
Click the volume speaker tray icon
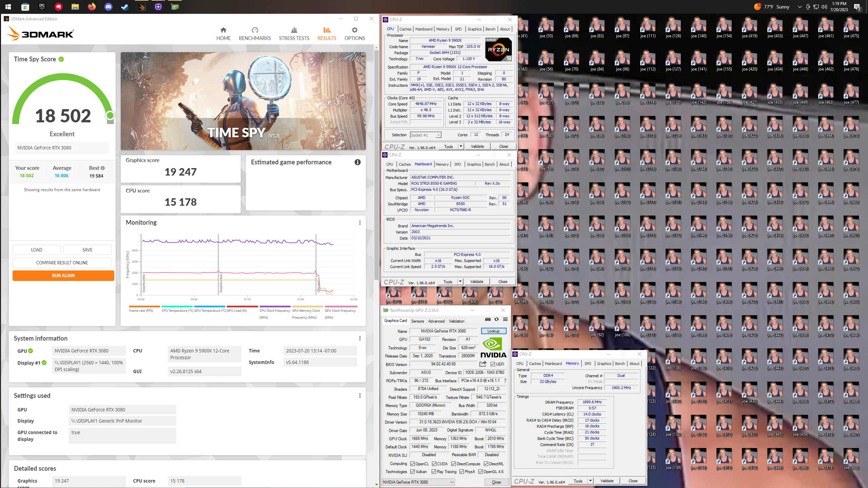824,7
